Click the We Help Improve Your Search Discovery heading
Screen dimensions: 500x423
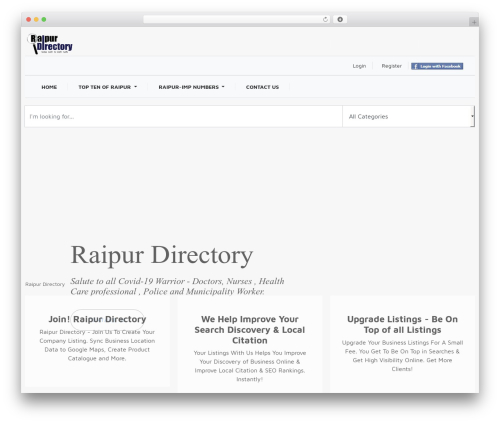click(x=250, y=330)
